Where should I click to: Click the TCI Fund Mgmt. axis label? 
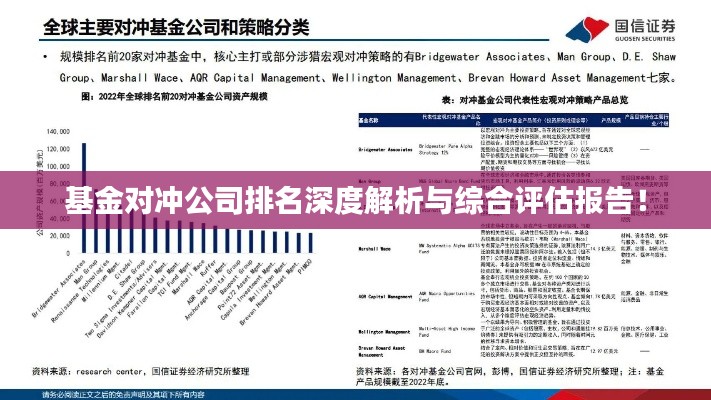174,281
